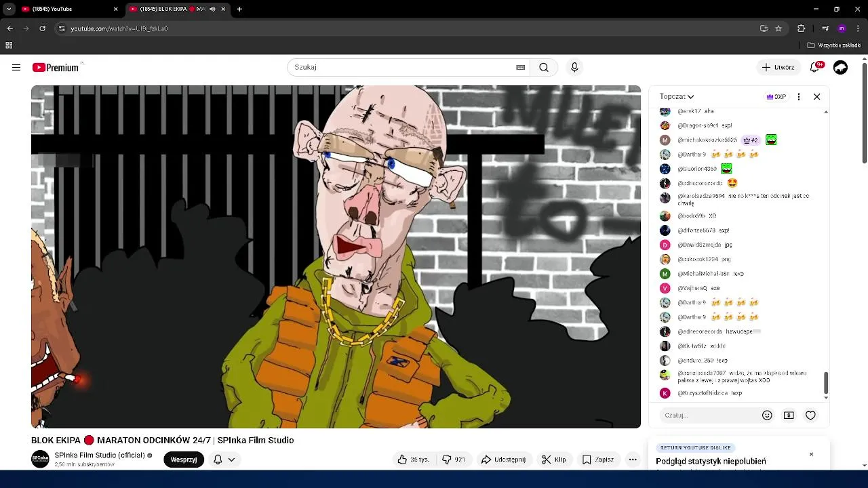
Task: Bookmark this page with star icon
Action: point(778,28)
